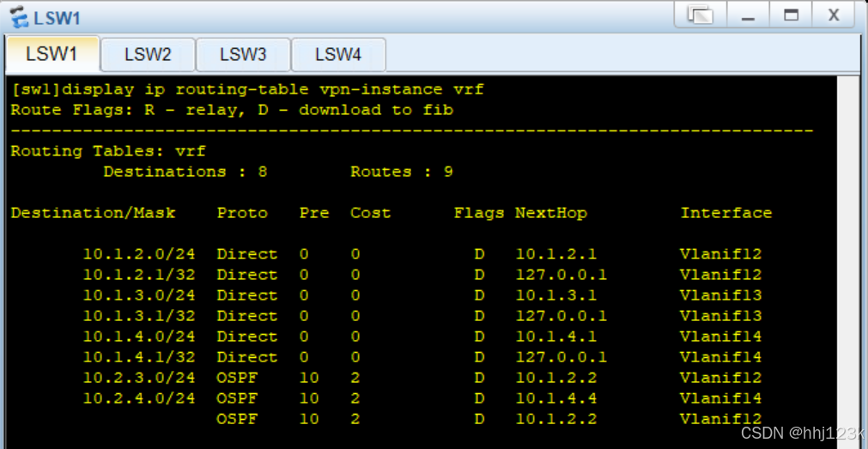The width and height of the screenshot is (868, 449).
Task: Click the 'Routes : 9' value
Action: click(402, 172)
